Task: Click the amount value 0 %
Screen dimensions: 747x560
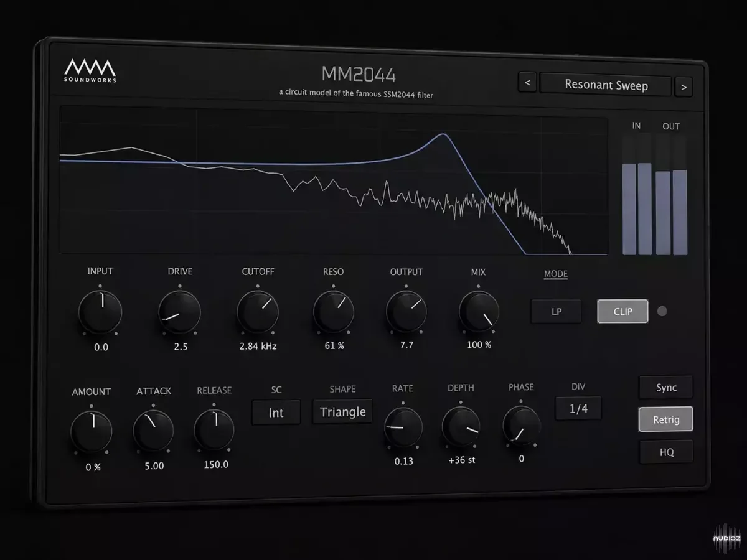Action: pyautogui.click(x=93, y=467)
